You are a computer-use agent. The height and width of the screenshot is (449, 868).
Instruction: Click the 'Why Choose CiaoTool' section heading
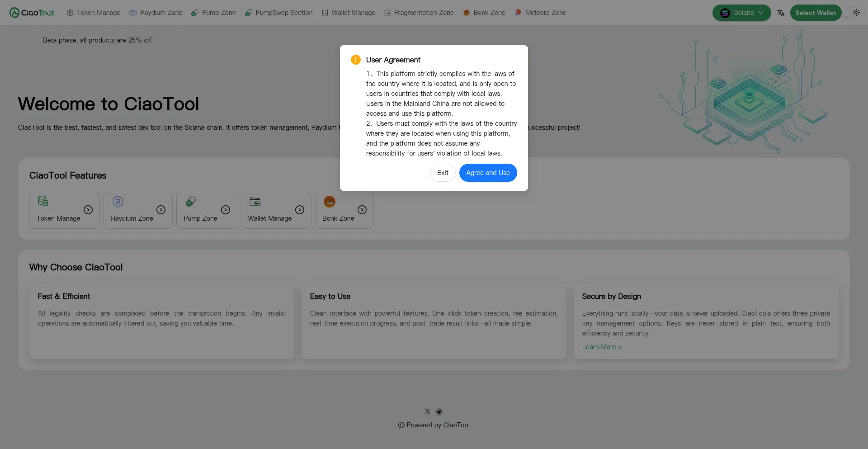(76, 267)
